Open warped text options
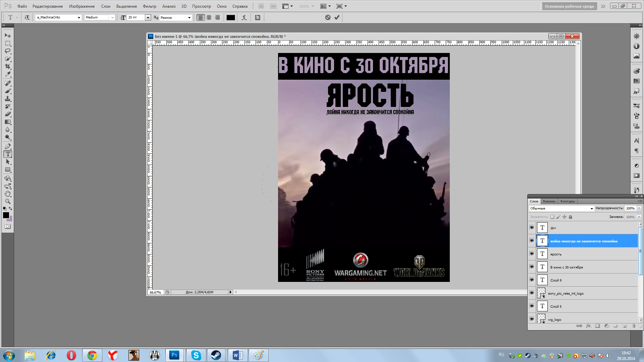Viewport: 644px width, 362px height. point(244,17)
